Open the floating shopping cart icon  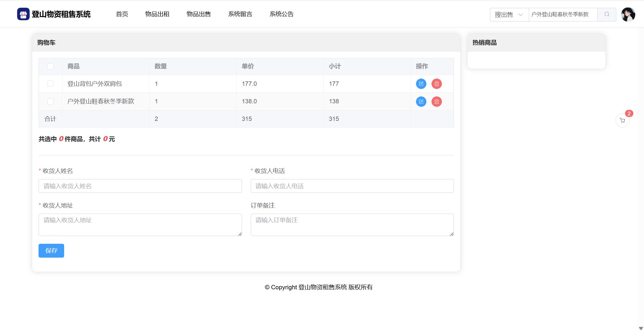(622, 120)
